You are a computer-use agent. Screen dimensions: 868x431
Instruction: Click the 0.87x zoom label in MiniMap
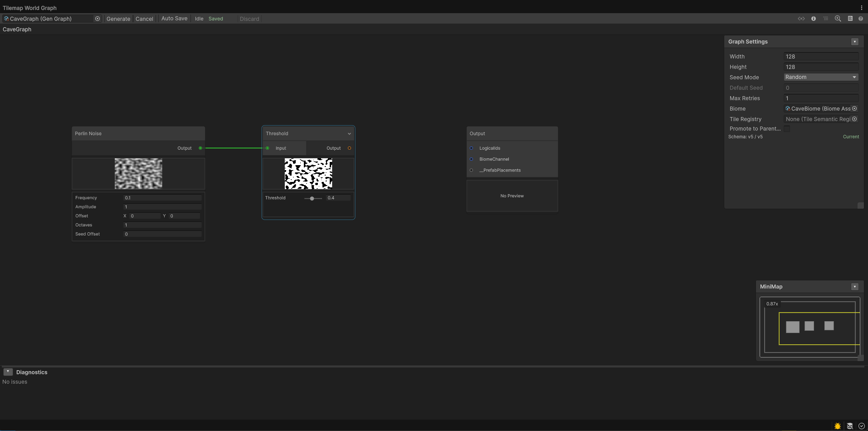772,304
